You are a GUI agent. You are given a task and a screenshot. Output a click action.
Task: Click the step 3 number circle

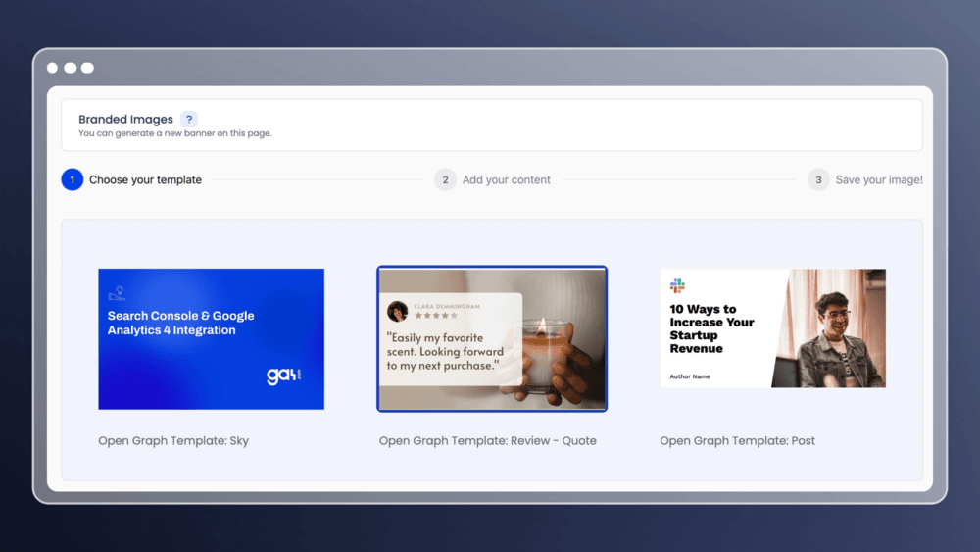[818, 179]
